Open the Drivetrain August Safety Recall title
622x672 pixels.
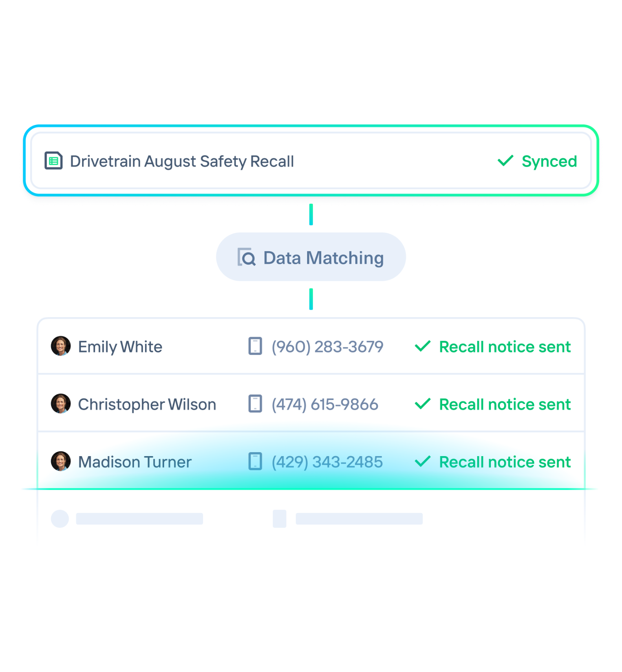(x=182, y=161)
